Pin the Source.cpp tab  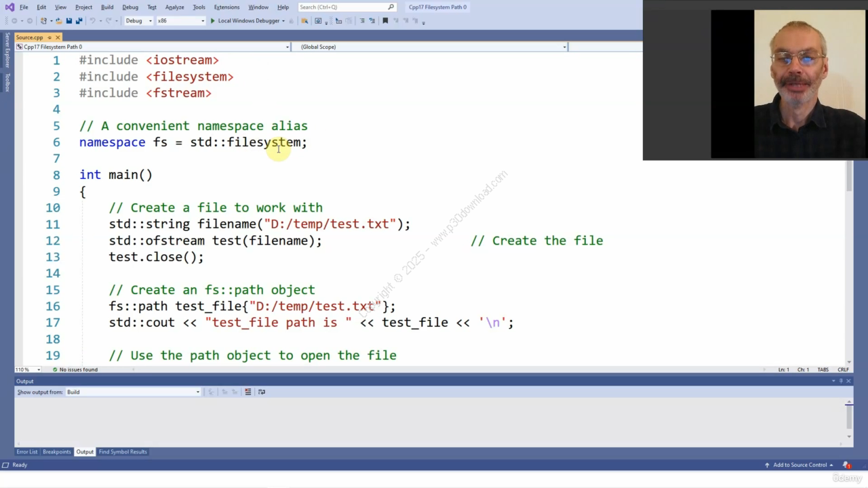click(x=50, y=37)
